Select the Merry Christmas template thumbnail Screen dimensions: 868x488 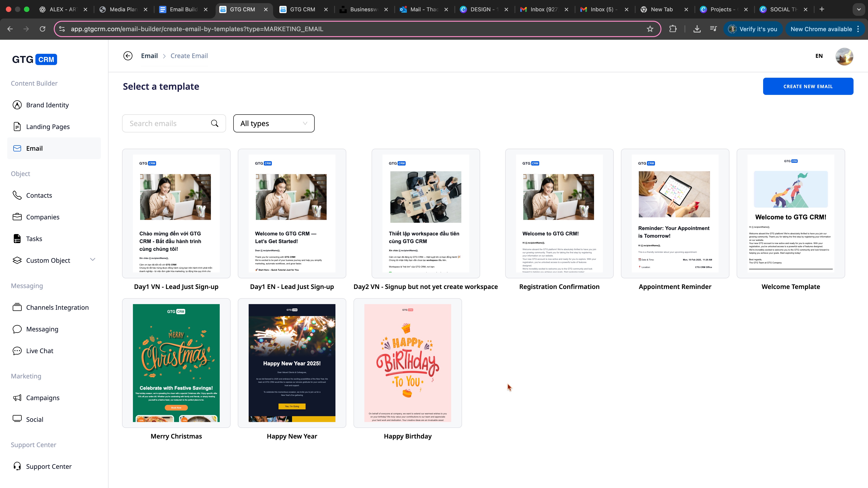pos(176,363)
